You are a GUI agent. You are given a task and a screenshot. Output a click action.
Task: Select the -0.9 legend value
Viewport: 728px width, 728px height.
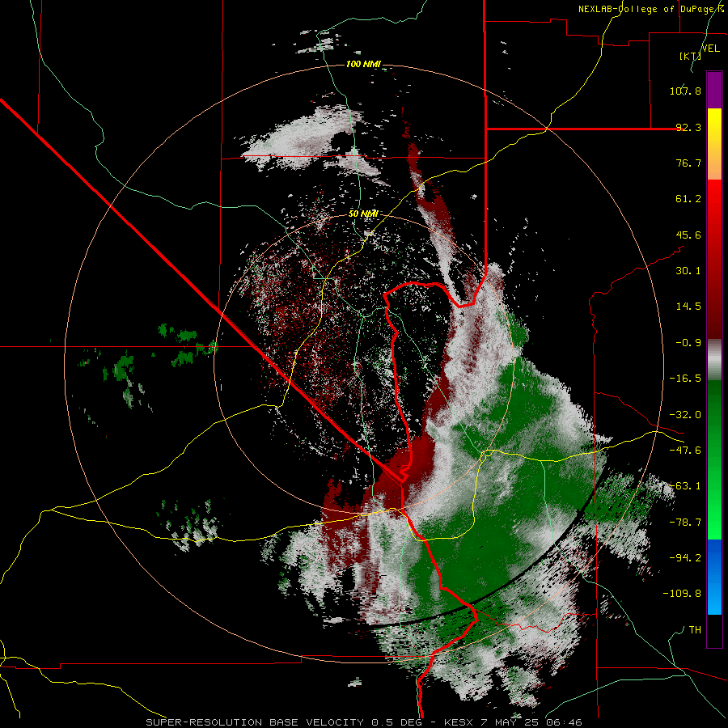pos(688,343)
